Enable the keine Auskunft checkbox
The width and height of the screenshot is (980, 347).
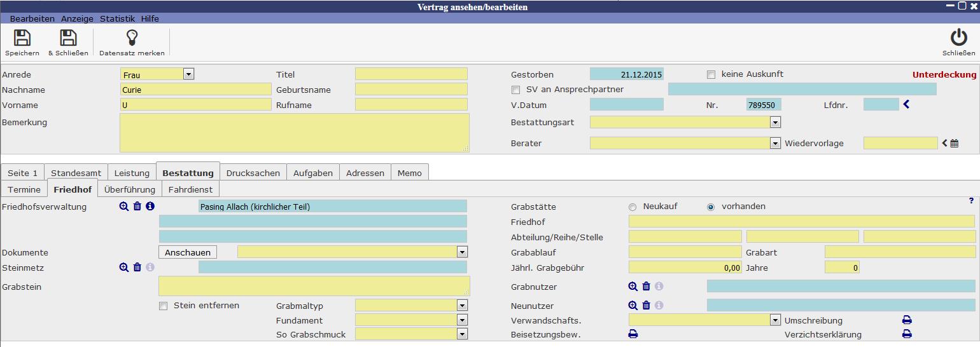tap(711, 75)
